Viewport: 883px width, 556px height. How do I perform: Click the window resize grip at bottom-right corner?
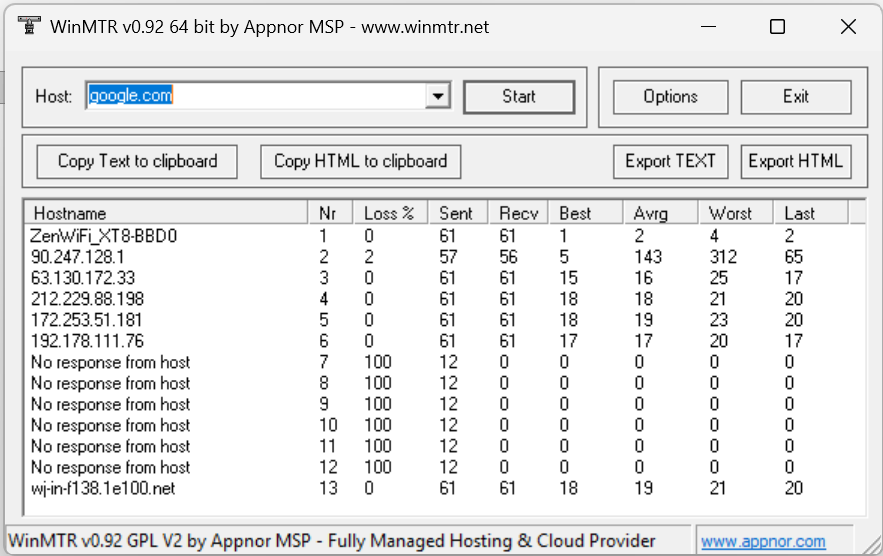coord(871,544)
